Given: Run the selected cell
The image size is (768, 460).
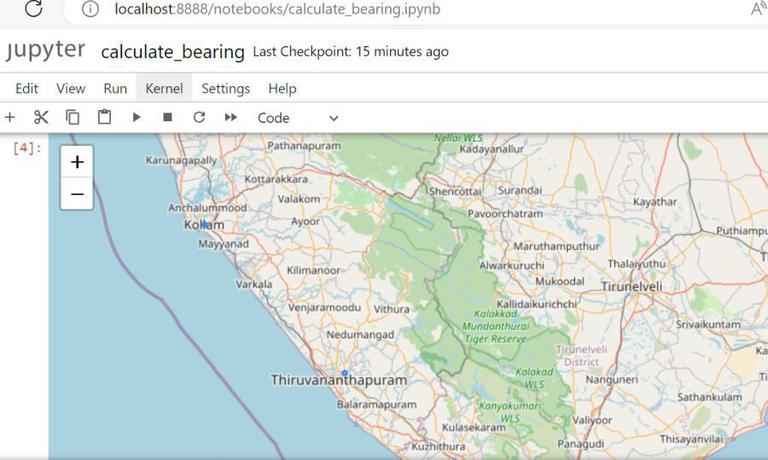Looking at the screenshot, I should pyautogui.click(x=136, y=117).
